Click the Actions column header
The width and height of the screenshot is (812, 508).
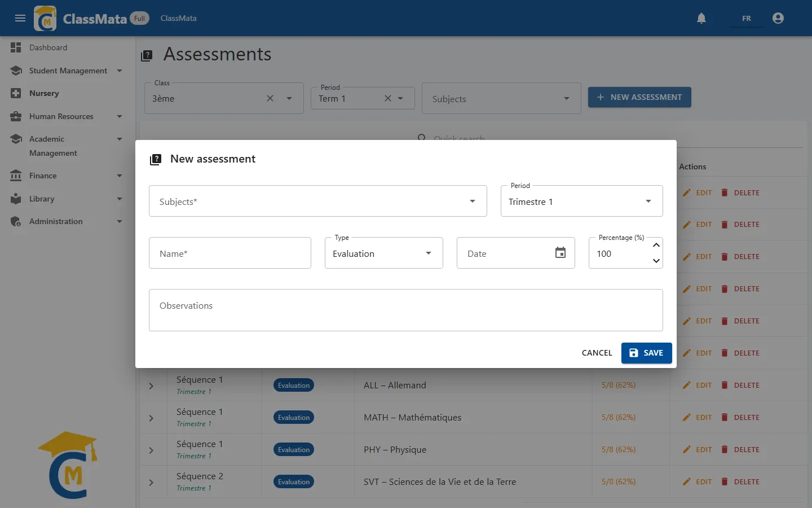click(x=692, y=167)
